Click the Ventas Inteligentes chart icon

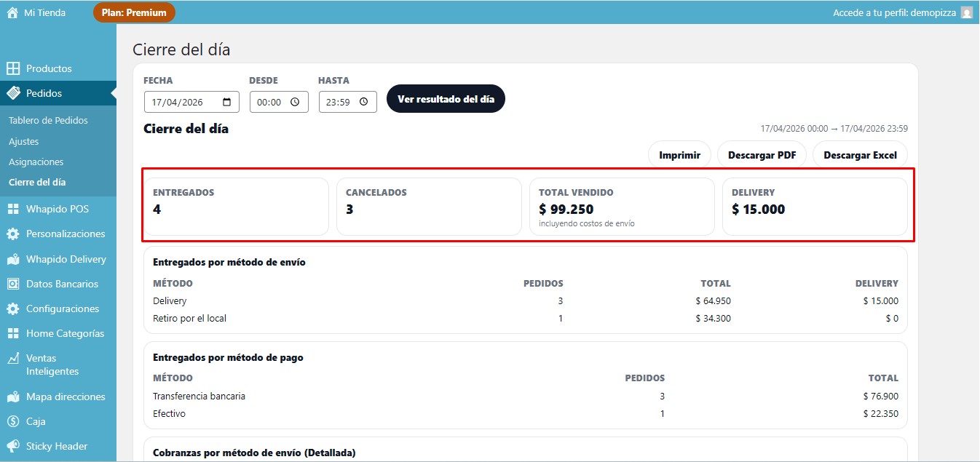[x=13, y=359]
